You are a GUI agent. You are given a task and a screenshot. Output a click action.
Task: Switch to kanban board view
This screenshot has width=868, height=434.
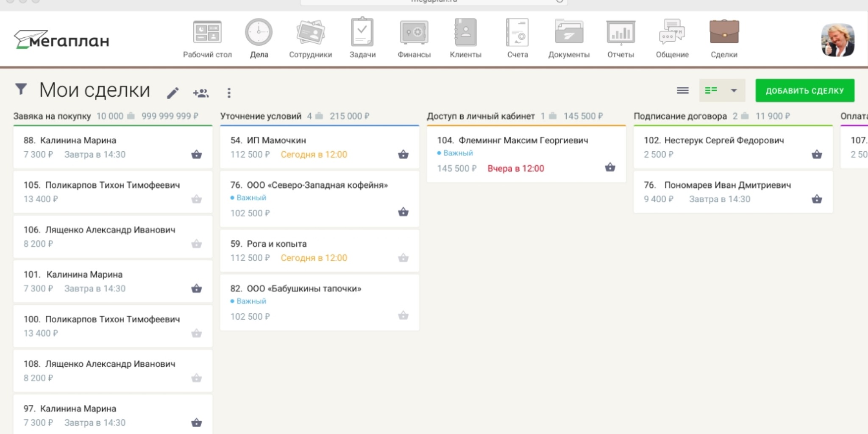coord(711,90)
